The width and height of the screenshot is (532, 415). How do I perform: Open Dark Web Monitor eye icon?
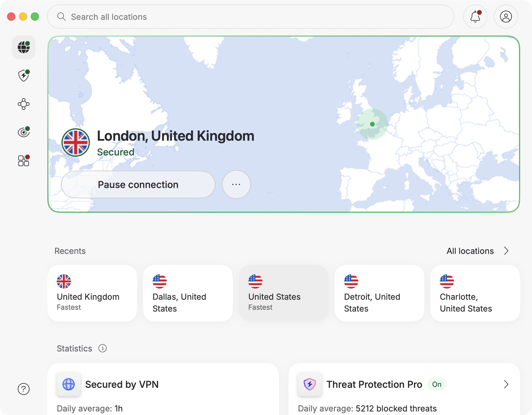click(x=24, y=132)
